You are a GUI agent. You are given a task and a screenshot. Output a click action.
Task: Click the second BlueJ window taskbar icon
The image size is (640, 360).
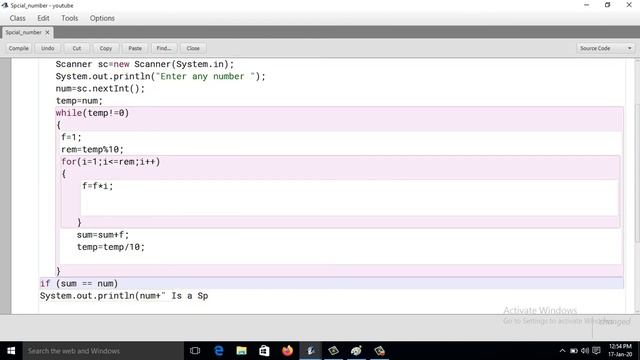coord(333,351)
